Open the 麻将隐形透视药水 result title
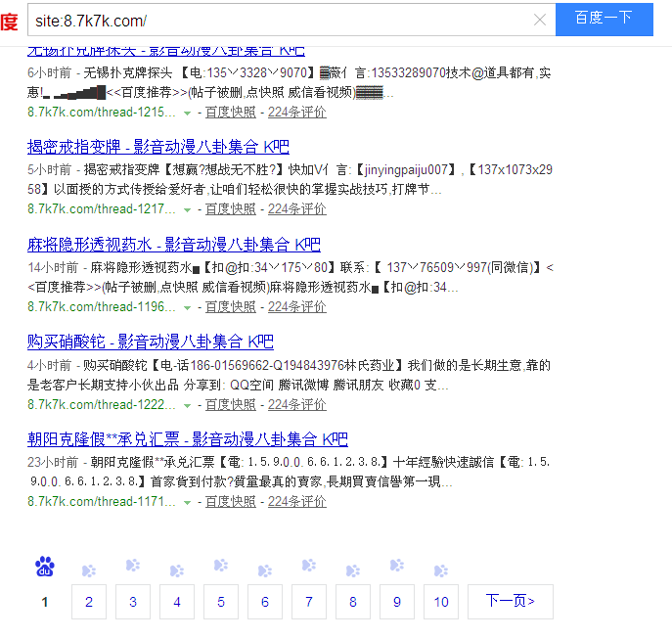 173,245
